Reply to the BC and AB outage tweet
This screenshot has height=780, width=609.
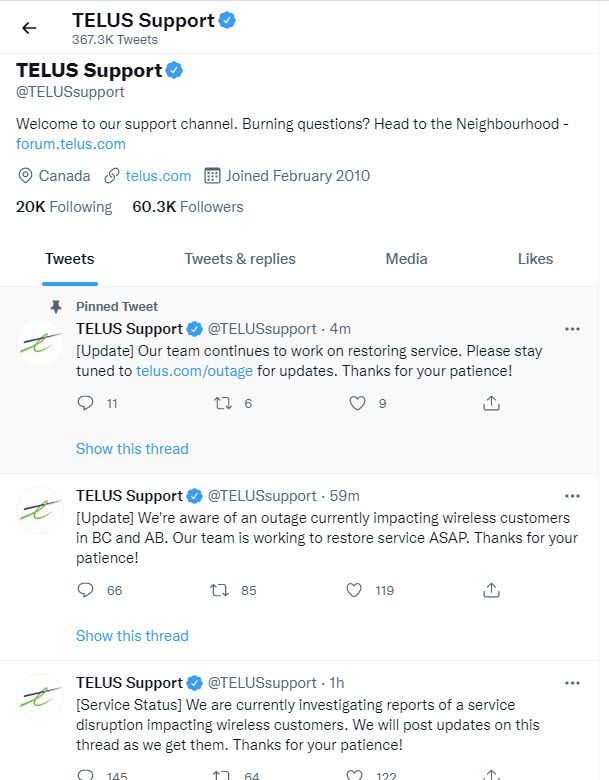coord(86,590)
